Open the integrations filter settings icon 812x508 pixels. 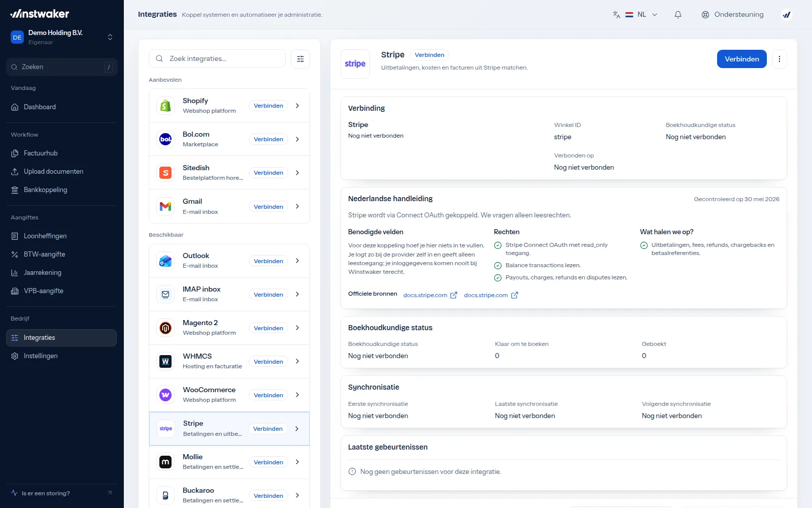[x=300, y=59]
